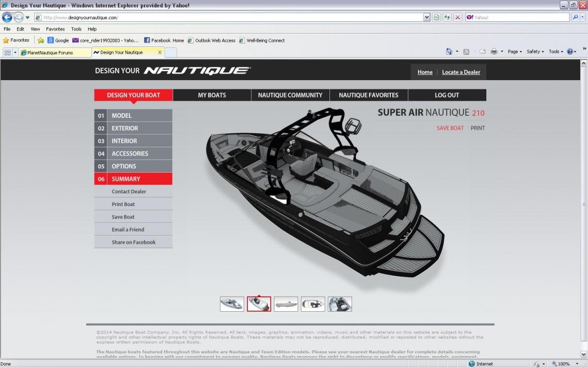The width and height of the screenshot is (588, 368).
Task: Open the Print options dropdown arrow
Action: point(502,52)
